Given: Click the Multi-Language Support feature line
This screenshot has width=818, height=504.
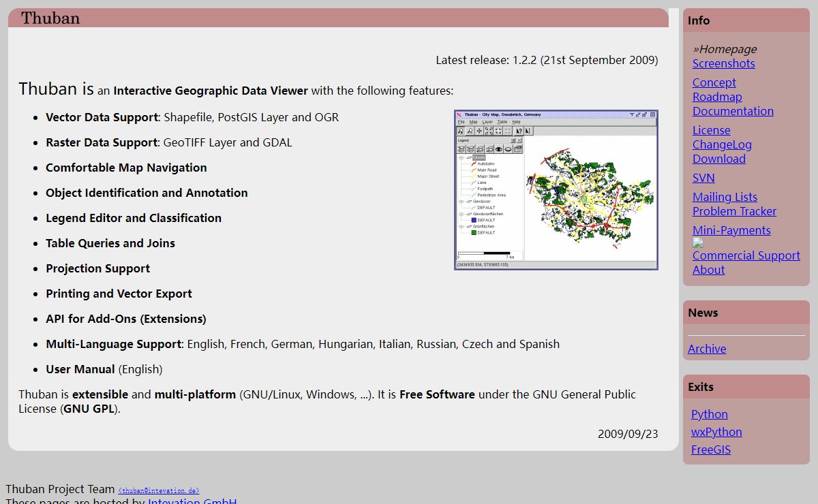Looking at the screenshot, I should click(303, 344).
